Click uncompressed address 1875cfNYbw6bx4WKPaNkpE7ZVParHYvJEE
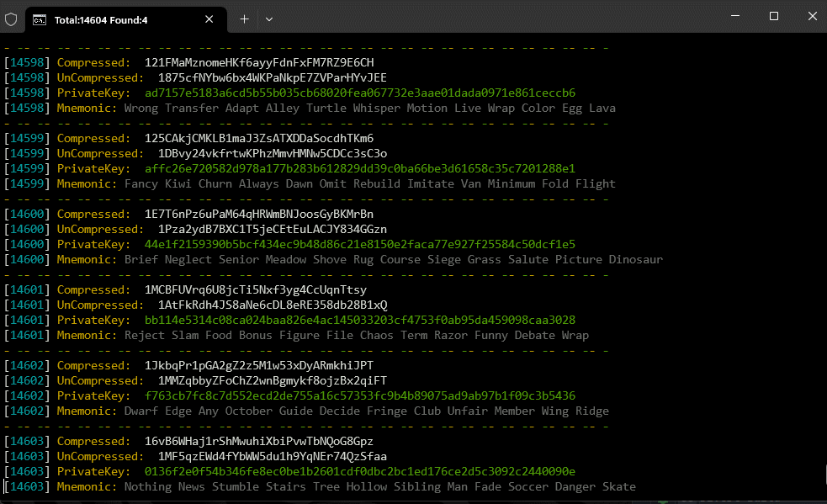The height and width of the screenshot is (504, 827). [272, 78]
